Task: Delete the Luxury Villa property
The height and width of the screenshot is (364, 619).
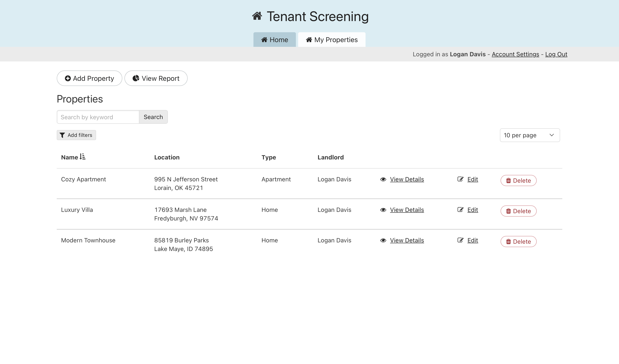Action: coord(518,211)
